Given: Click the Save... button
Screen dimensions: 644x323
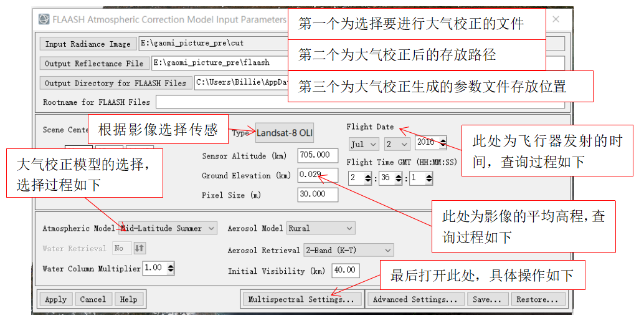Looking at the screenshot, I should click(x=487, y=299).
